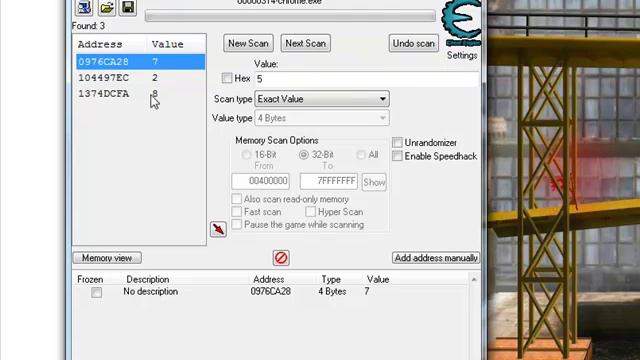Click 'No description' entry in cheat table
This screenshot has width=640, height=360.
tap(151, 291)
